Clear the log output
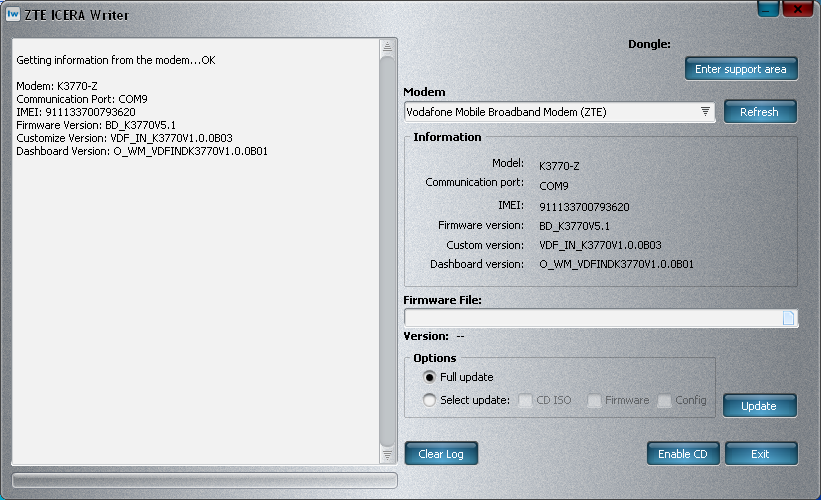 click(x=441, y=453)
